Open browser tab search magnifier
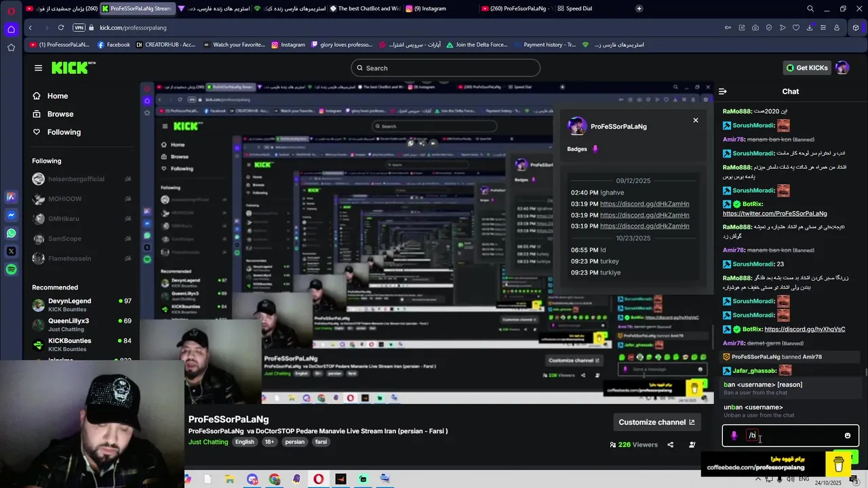 coord(810,9)
